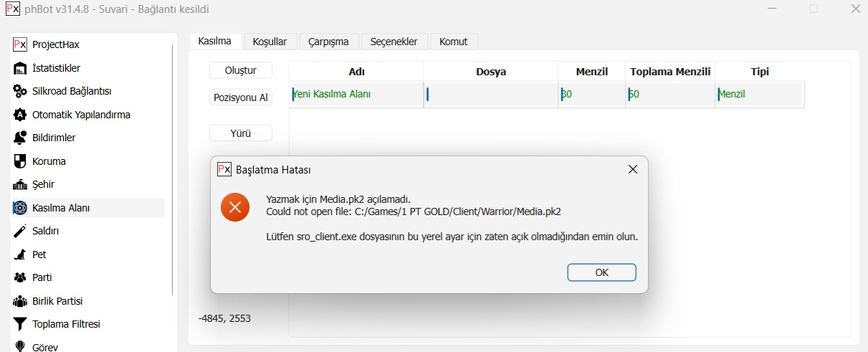Click the bell icon for Bildirimler
This screenshot has height=352, width=868.
pos(20,138)
